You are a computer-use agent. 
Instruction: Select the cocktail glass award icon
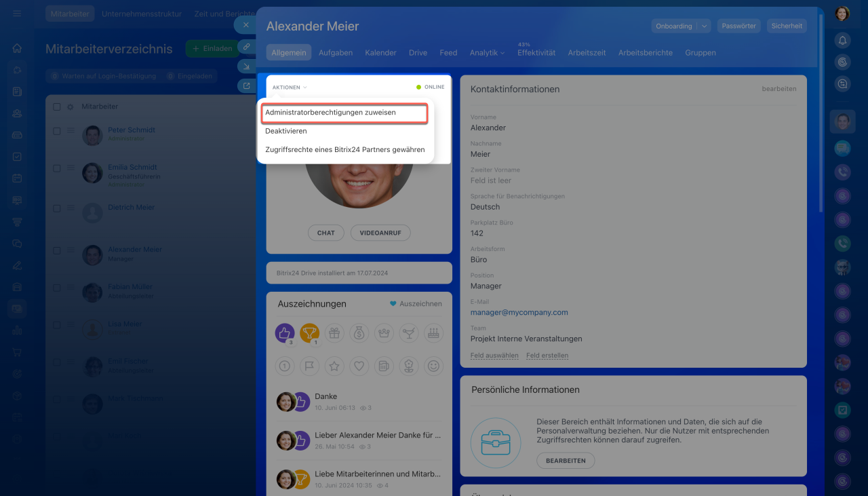click(x=409, y=332)
